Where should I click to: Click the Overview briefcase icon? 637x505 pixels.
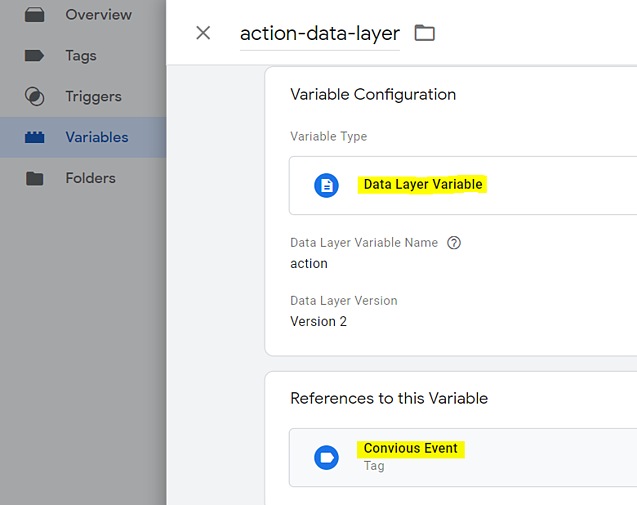[x=35, y=15]
